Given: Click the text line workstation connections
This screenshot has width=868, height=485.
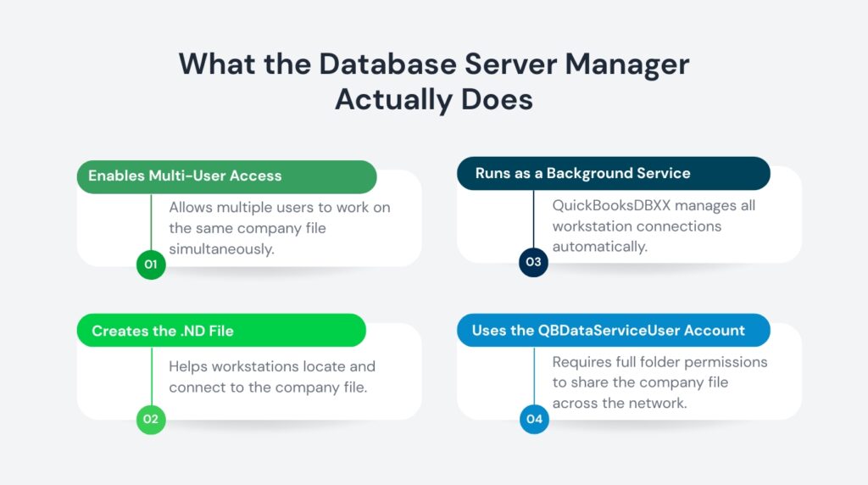Looking at the screenshot, I should (x=637, y=226).
